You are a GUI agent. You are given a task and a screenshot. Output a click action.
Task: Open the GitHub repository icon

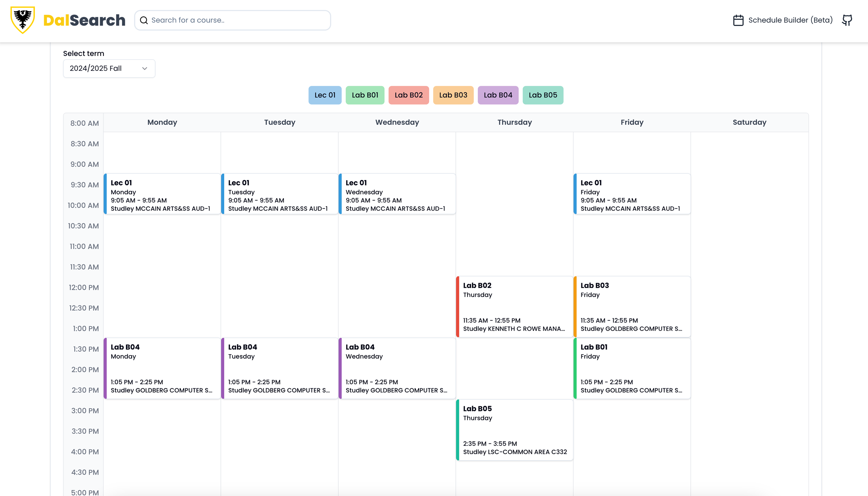point(847,20)
